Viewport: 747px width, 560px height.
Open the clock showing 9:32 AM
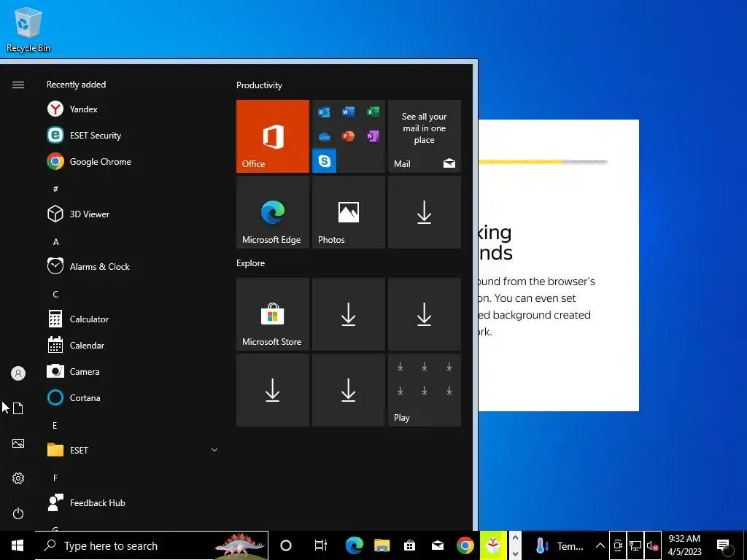coord(684,545)
